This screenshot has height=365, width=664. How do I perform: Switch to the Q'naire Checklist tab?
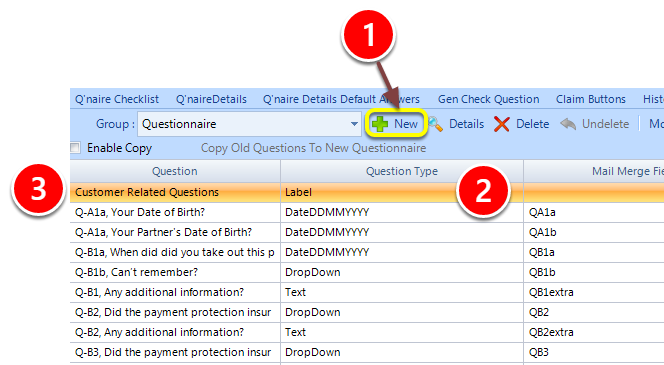pos(117,99)
